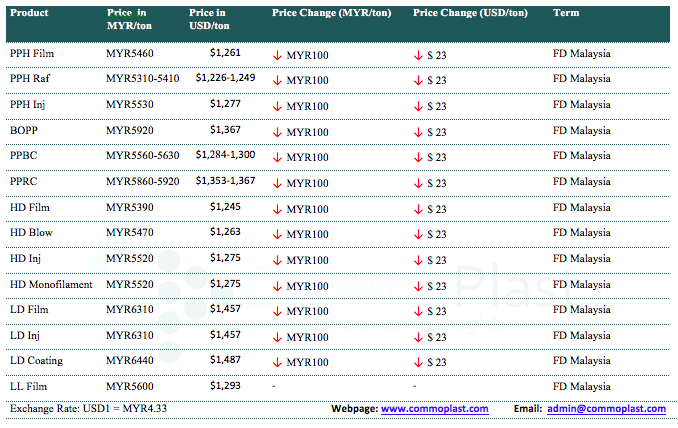Select red arrow in HD Blow MYR change
This screenshot has width=678, height=428.
coord(277,234)
